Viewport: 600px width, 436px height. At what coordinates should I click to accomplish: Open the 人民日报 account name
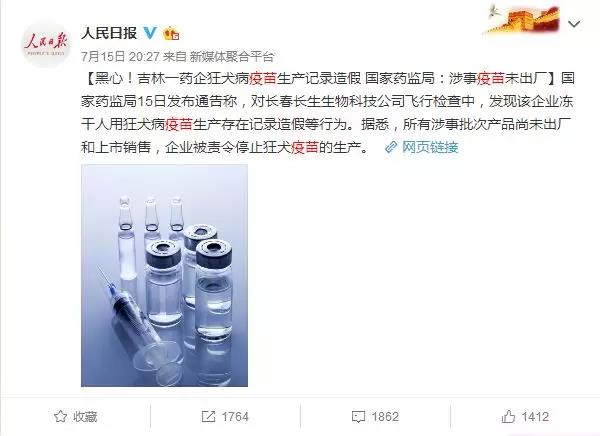click(x=109, y=33)
